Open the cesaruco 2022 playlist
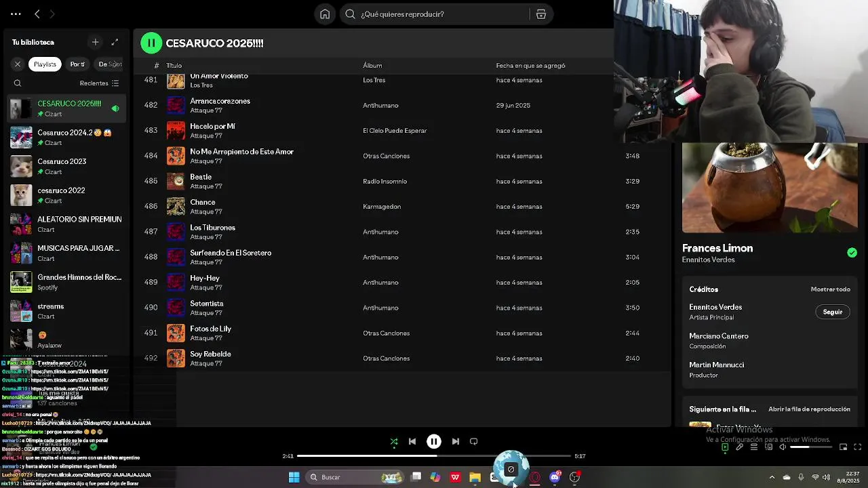Image resolution: width=868 pixels, height=488 pixels. point(66,195)
